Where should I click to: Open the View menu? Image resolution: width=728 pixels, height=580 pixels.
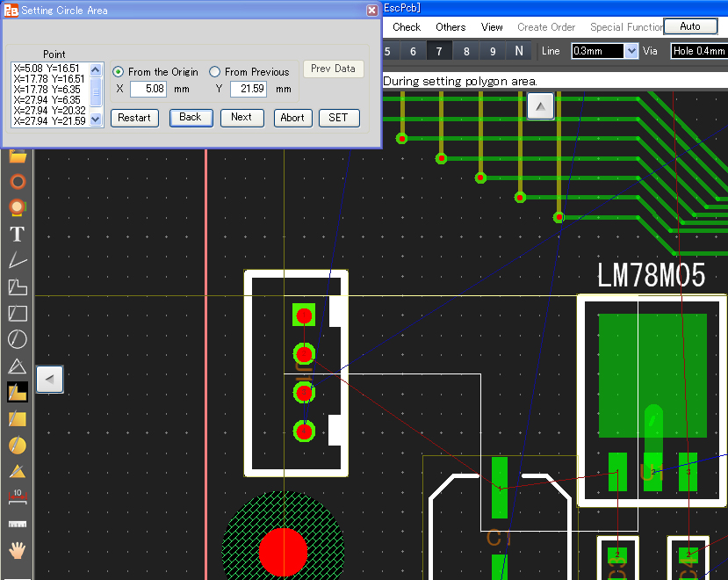coord(492,27)
